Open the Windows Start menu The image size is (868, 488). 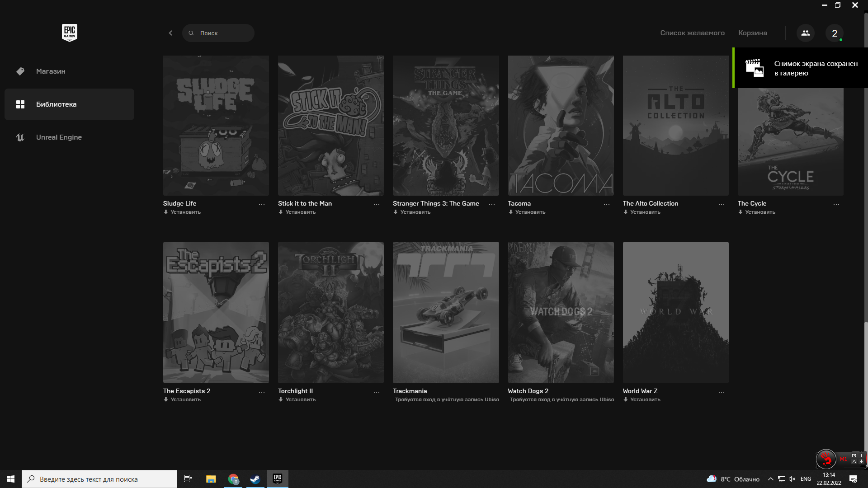click(11, 479)
